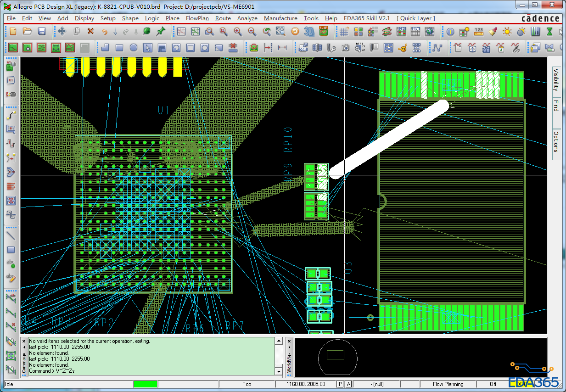The image size is (566, 392).
Task: Click the Save file icon
Action: pyautogui.click(x=42, y=32)
